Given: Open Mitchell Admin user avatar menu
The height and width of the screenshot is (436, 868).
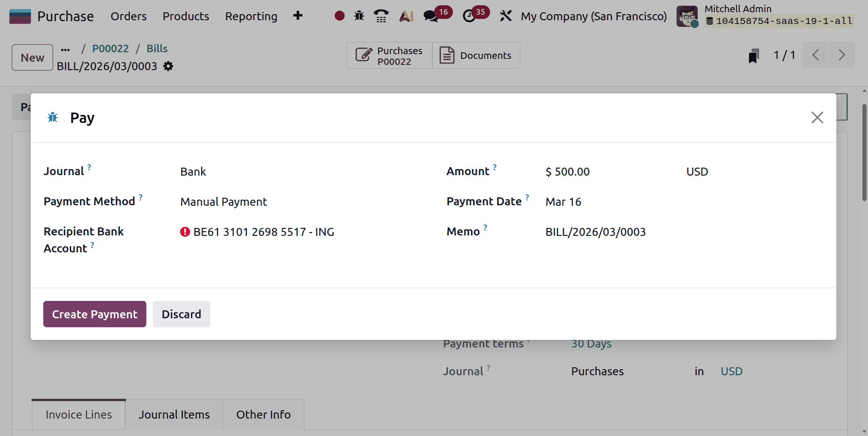Looking at the screenshot, I should (x=687, y=16).
